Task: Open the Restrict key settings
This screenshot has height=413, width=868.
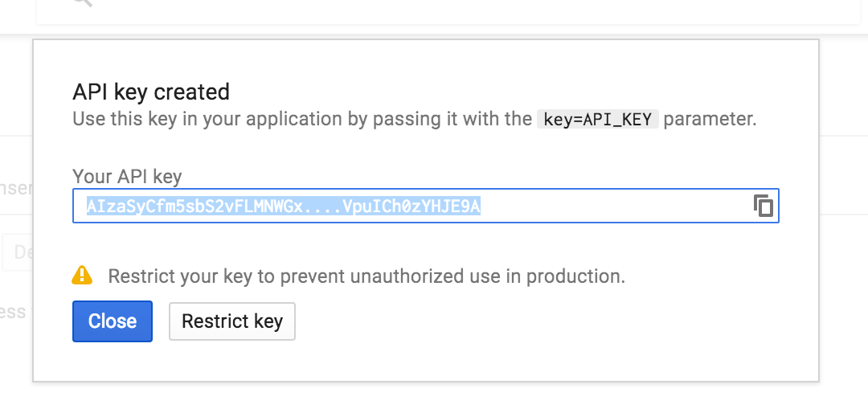Action: point(232,321)
